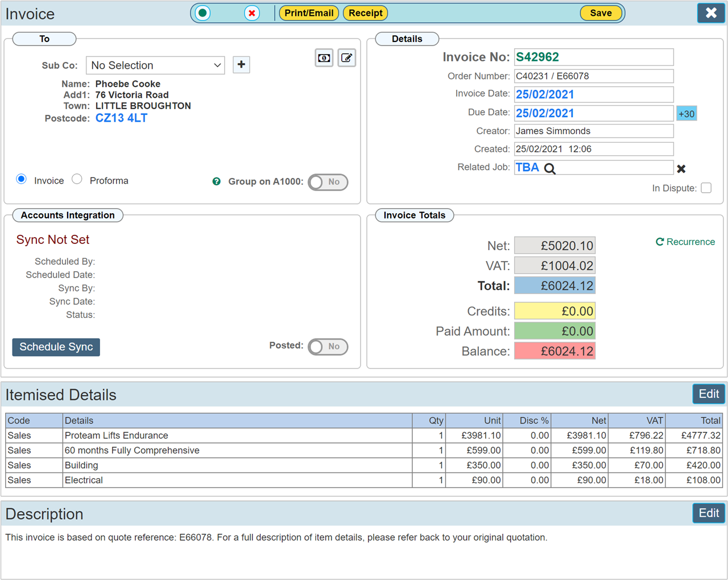Select the Invoice radio button
The height and width of the screenshot is (580, 728).
click(x=22, y=179)
